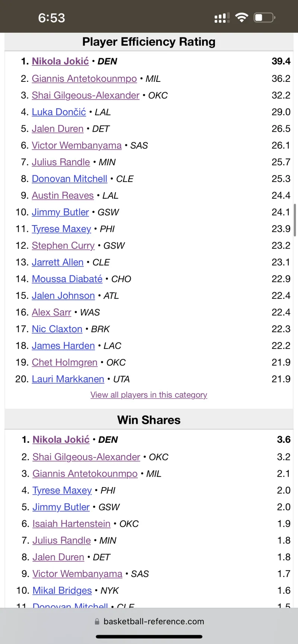
Task: Tap the home indicator bar at the bottom
Action: [x=149, y=637]
